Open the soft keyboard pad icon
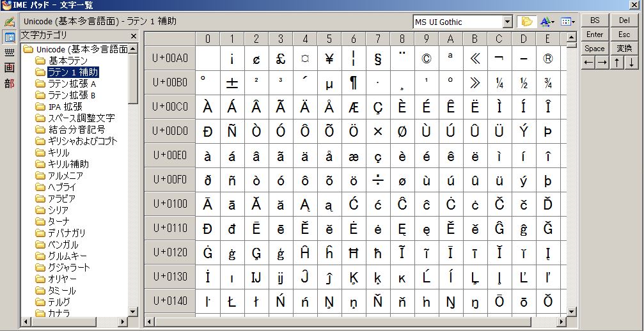 click(x=9, y=52)
